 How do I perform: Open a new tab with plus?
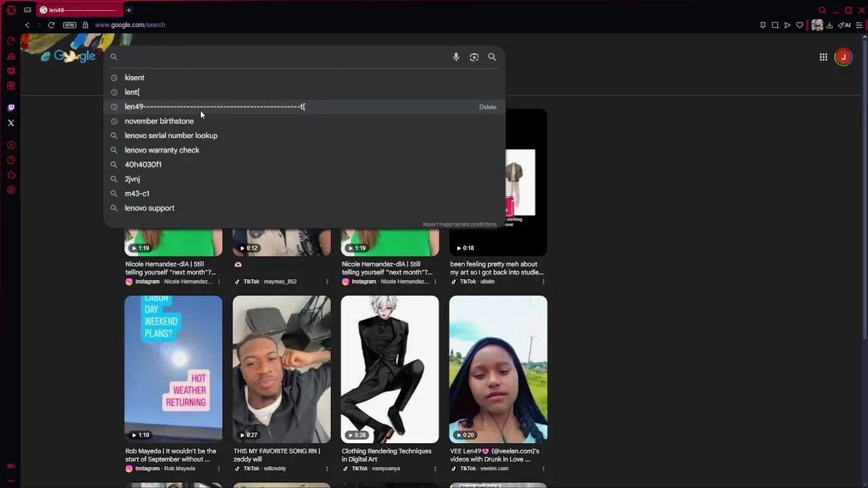pyautogui.click(x=129, y=10)
